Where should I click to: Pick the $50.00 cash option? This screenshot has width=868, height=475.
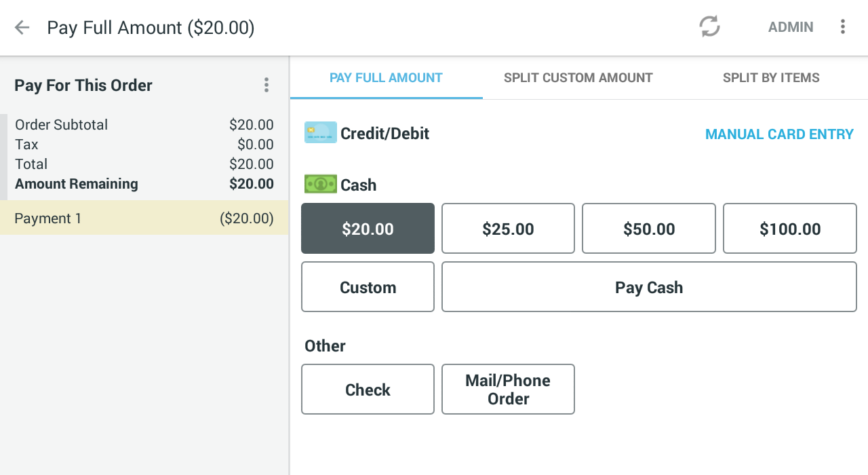pos(649,229)
